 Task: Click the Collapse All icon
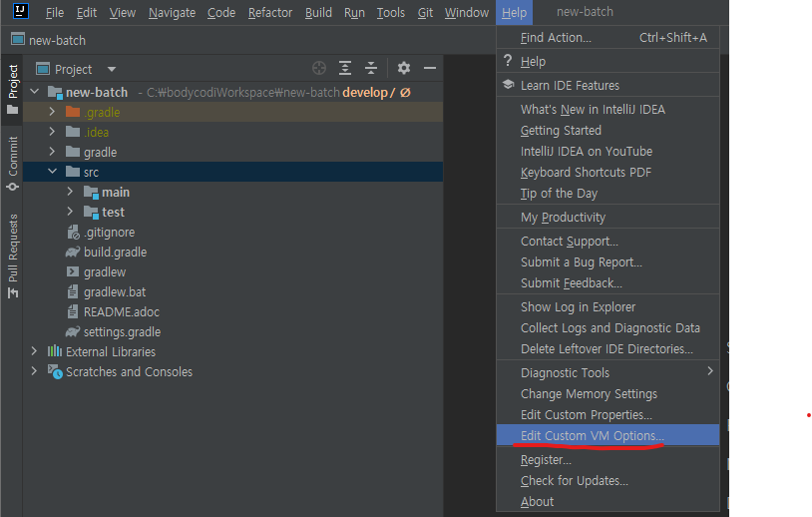coord(371,68)
